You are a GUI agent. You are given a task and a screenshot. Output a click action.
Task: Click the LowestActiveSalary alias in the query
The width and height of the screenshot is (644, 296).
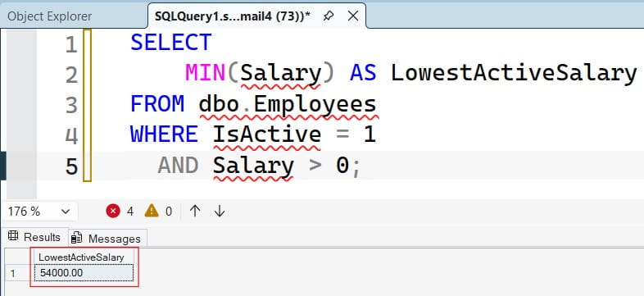click(x=514, y=73)
